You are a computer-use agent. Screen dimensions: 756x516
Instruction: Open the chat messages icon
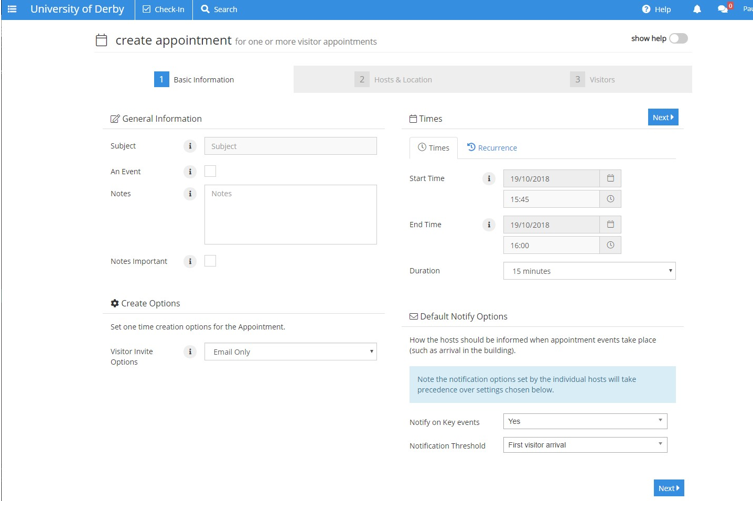coord(722,9)
